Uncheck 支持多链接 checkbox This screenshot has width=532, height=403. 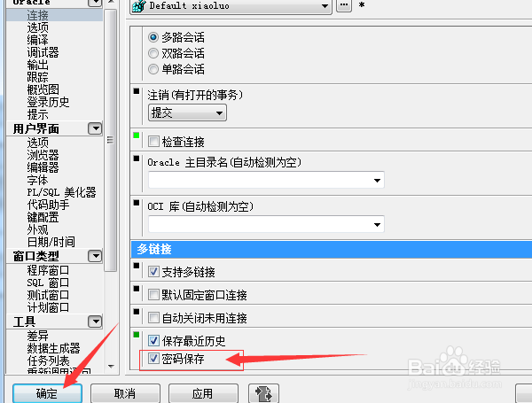[153, 272]
